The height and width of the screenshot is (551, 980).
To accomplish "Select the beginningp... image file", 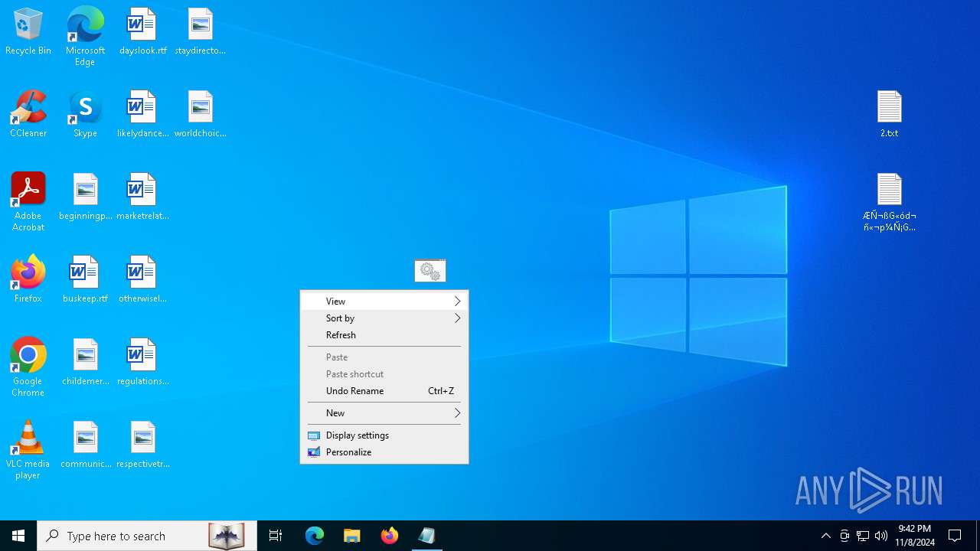I will [x=85, y=197].
